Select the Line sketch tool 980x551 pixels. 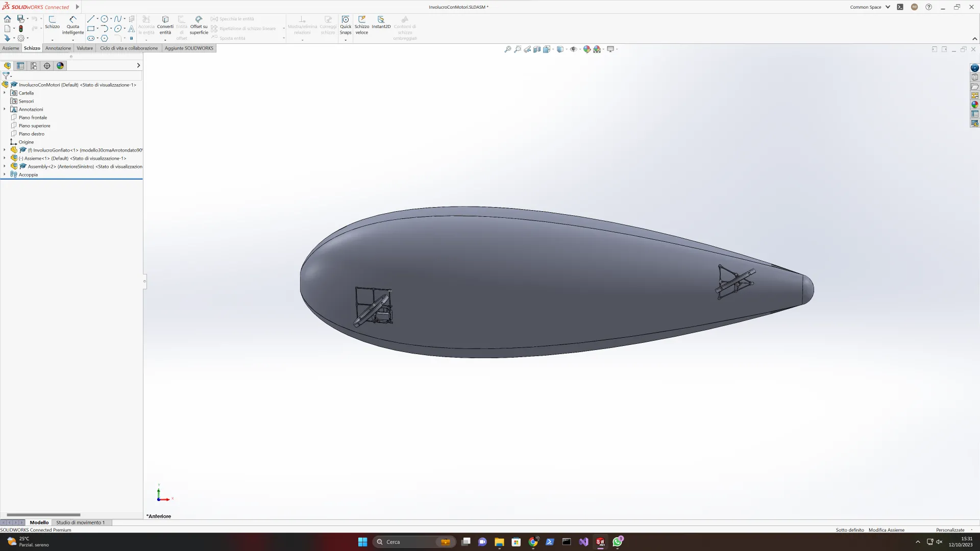pyautogui.click(x=91, y=19)
